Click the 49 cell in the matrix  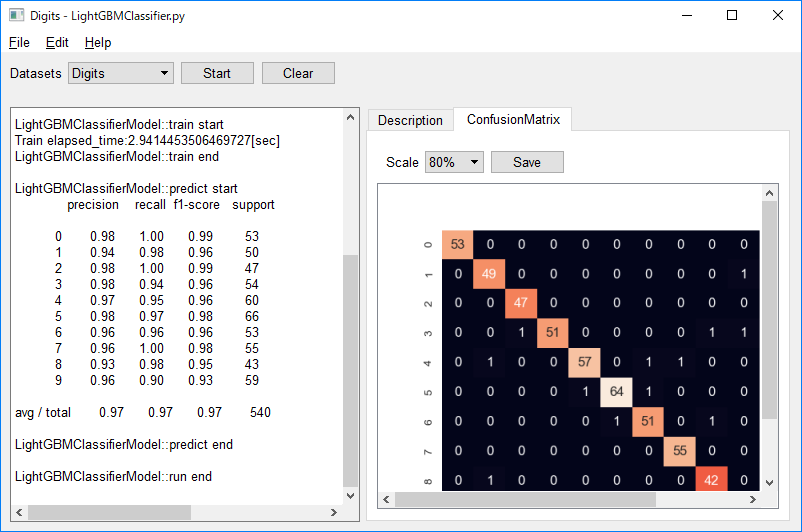(489, 274)
